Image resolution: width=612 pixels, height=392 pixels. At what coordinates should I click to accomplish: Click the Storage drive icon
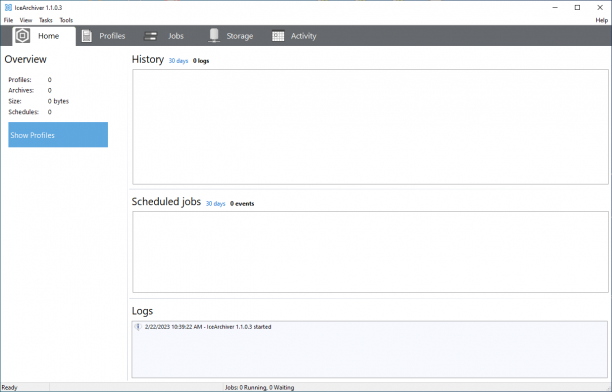coord(213,36)
